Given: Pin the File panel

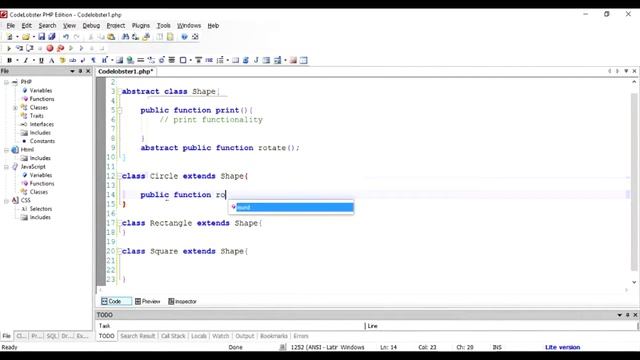Looking at the screenshot, I should click(x=80, y=71).
